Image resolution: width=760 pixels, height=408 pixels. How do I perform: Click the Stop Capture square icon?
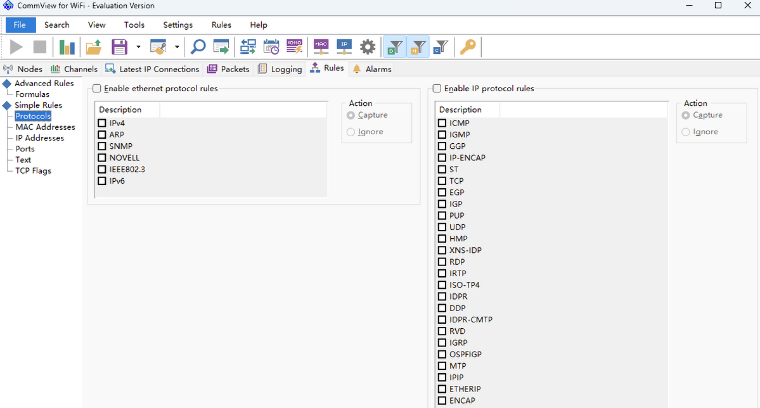40,47
